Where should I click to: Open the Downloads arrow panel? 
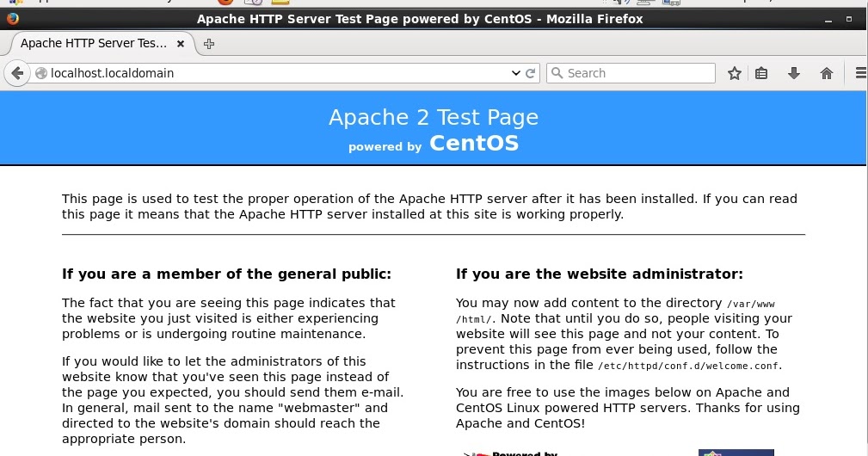point(794,73)
